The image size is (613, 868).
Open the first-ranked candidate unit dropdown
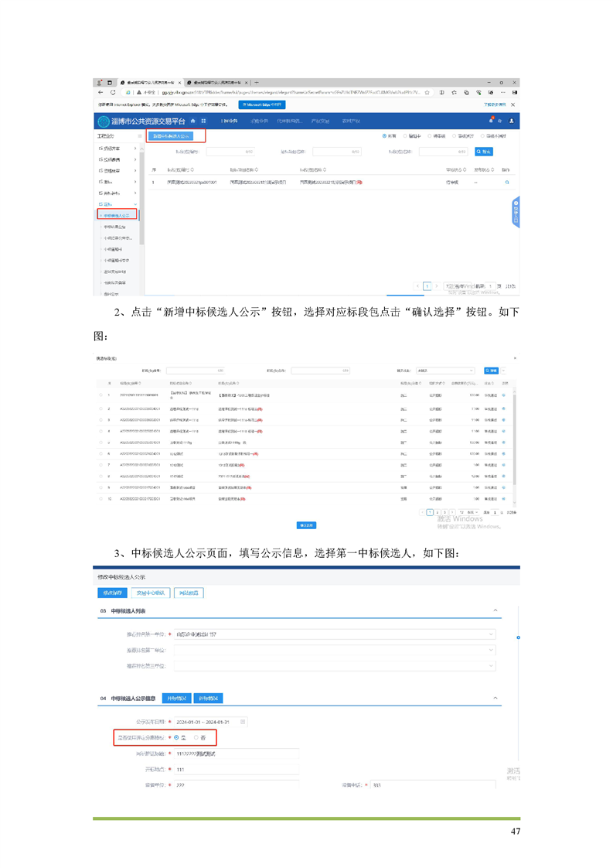point(332,634)
